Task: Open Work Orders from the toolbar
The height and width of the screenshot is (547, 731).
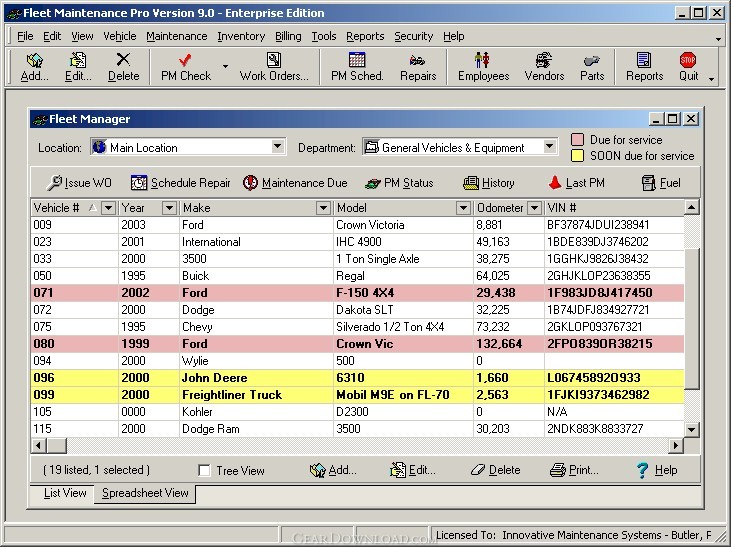Action: [274, 67]
